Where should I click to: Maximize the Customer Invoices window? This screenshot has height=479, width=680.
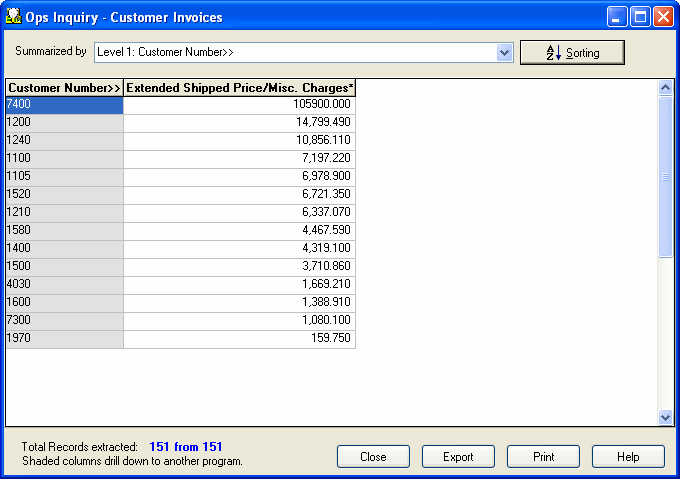tap(640, 17)
